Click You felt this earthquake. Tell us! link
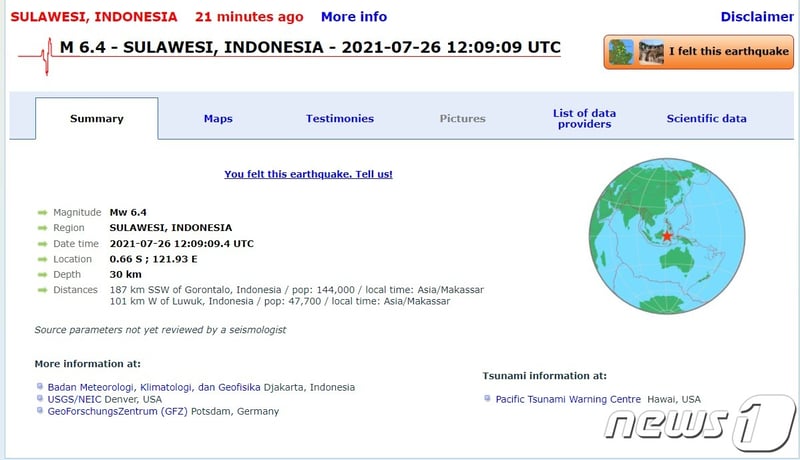The height and width of the screenshot is (460, 800). tap(308, 174)
